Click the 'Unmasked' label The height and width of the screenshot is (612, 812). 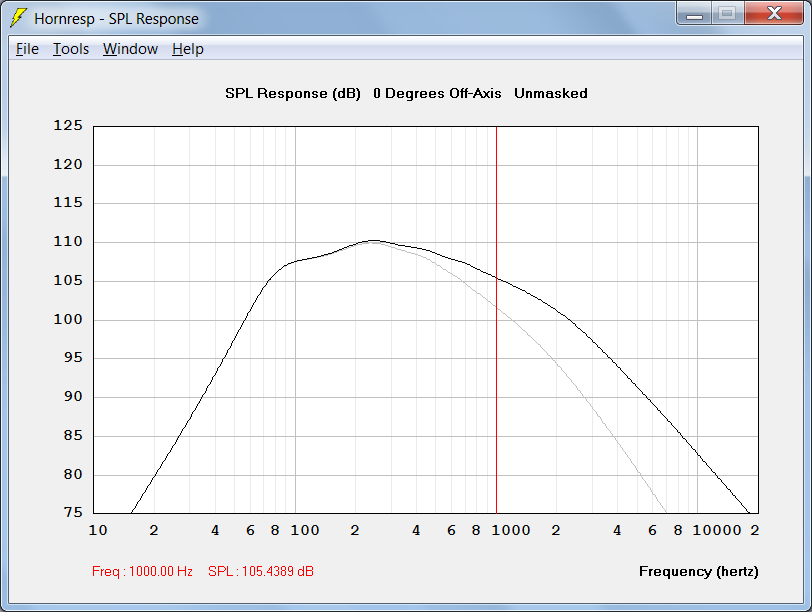[551, 94]
